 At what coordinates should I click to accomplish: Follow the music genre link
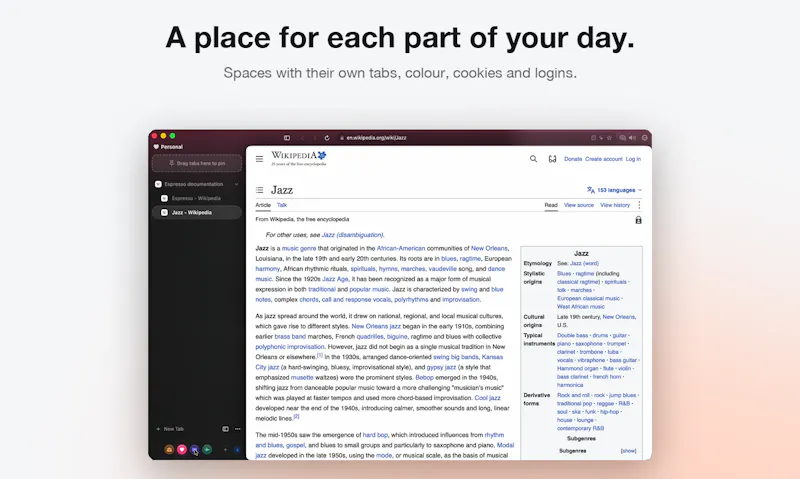click(299, 248)
